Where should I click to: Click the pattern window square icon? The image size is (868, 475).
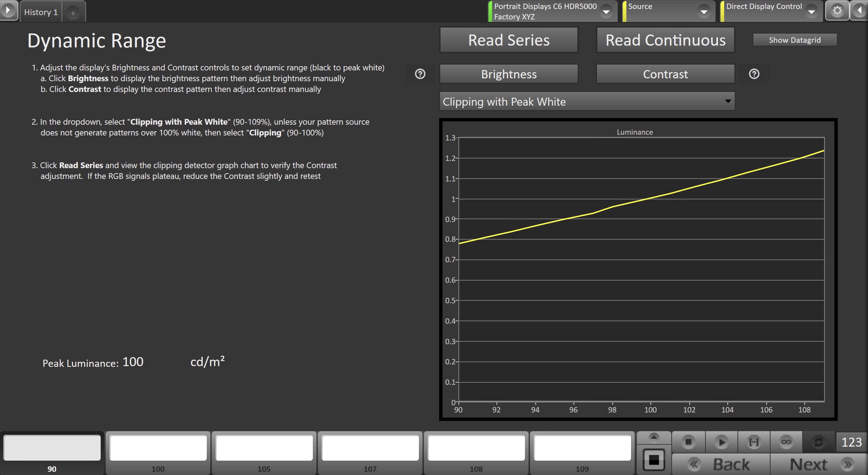654,460
